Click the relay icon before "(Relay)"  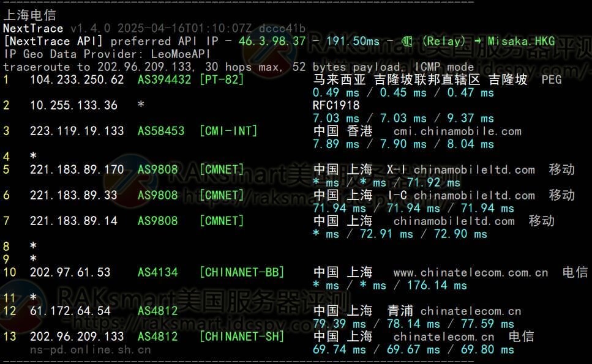[408, 42]
